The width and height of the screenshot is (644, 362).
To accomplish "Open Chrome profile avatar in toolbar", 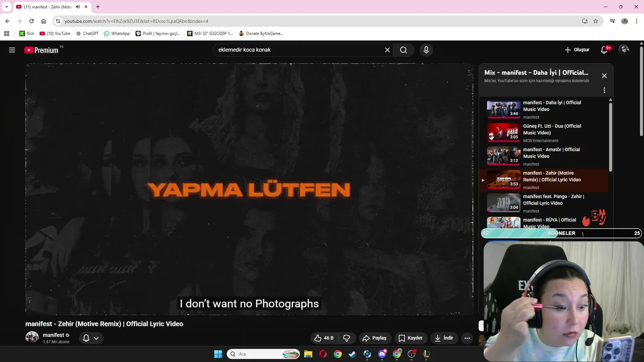I will pyautogui.click(x=624, y=21).
